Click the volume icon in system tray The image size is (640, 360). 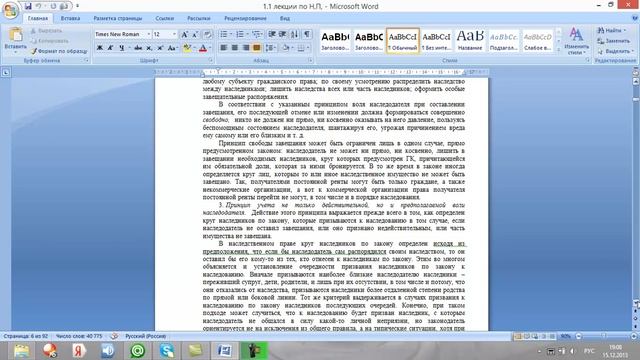point(573,351)
